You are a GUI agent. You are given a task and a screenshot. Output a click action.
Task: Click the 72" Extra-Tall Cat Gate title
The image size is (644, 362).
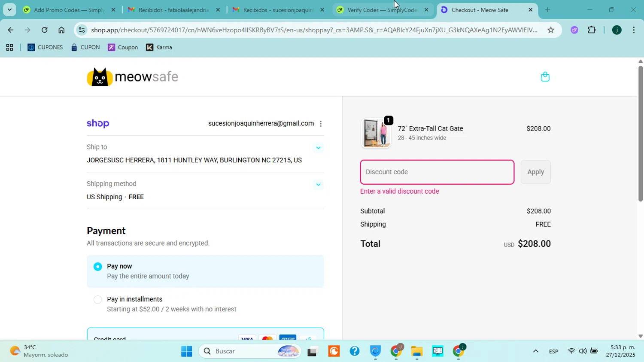point(430,128)
